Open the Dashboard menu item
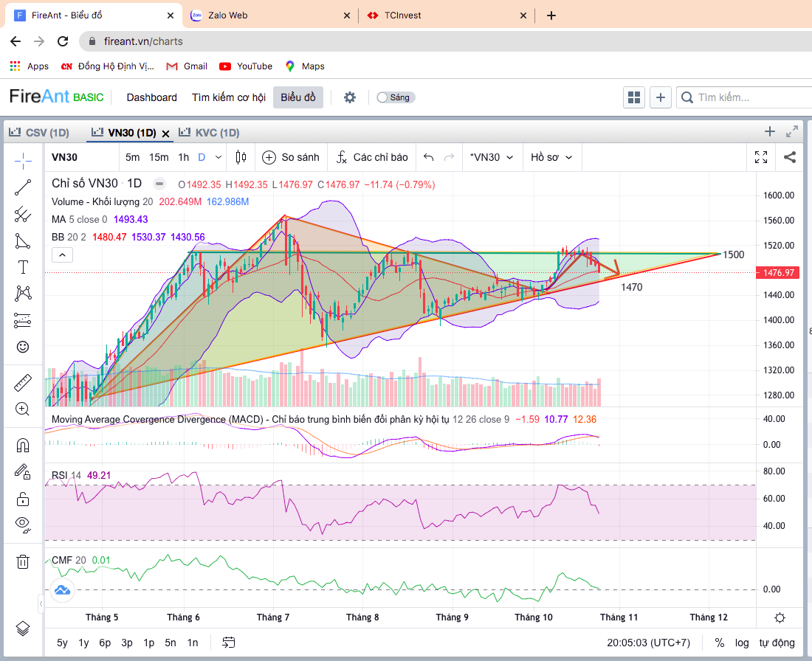Image resolution: width=812 pixels, height=661 pixels. pyautogui.click(x=151, y=97)
